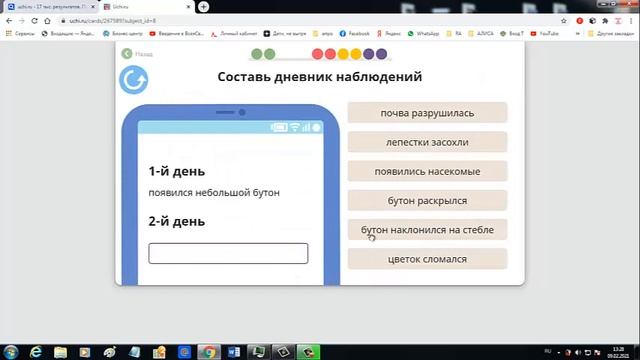Select the answer 'почва разрушилась'
Image resolution: width=640 pixels, height=360 pixels.
[x=427, y=113]
